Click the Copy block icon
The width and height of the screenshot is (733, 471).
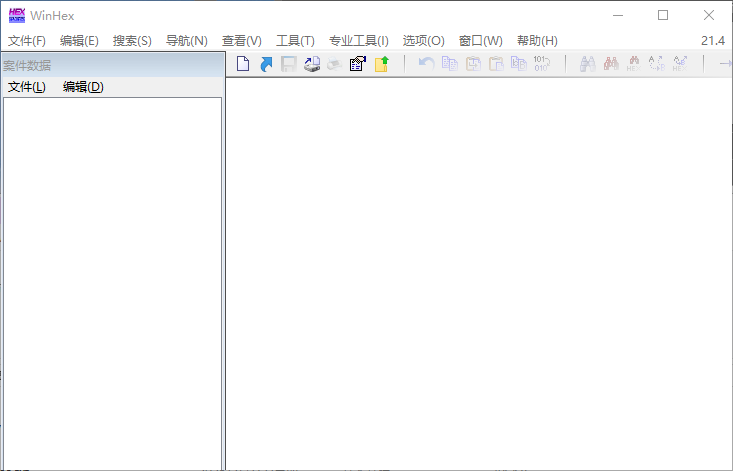pyautogui.click(x=450, y=64)
